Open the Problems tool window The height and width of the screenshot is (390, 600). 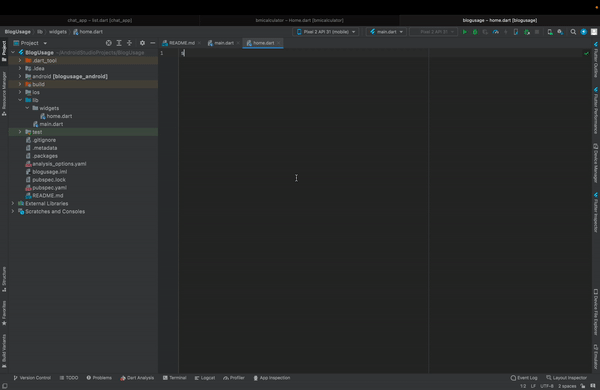click(x=99, y=378)
